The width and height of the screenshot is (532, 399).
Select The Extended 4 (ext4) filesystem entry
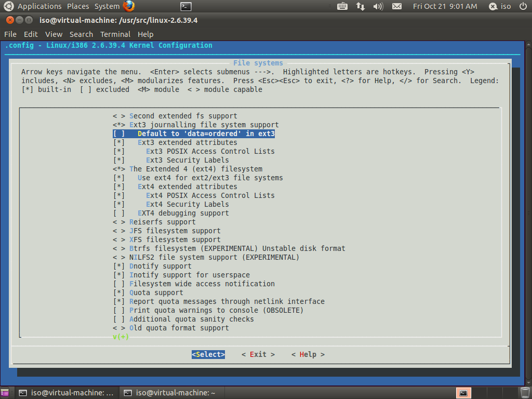(188, 169)
